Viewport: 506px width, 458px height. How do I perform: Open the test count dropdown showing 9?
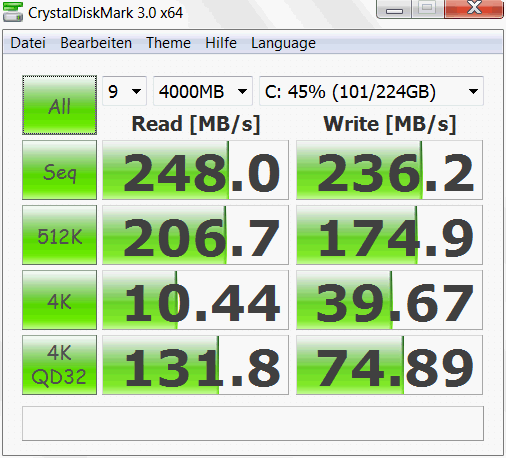[x=124, y=91]
